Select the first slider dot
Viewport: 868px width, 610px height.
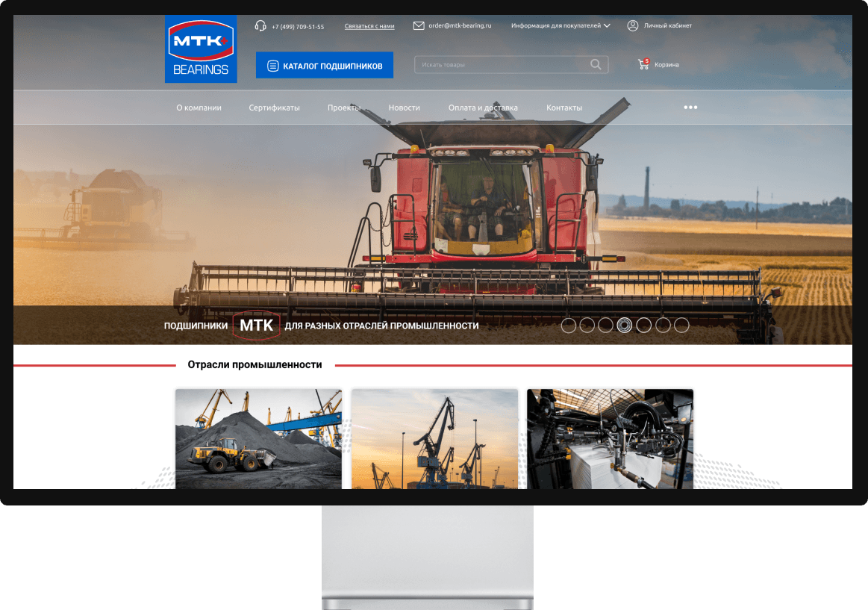point(569,326)
